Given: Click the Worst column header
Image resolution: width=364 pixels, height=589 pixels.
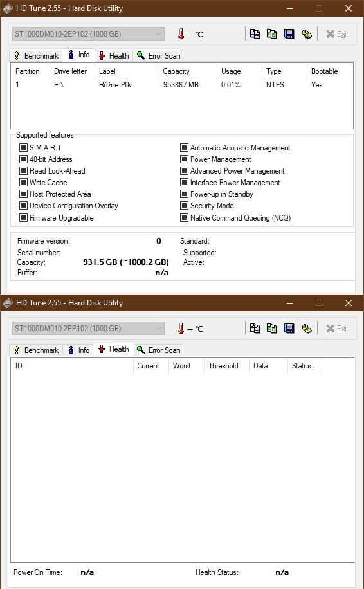Looking at the screenshot, I should (x=187, y=366).
